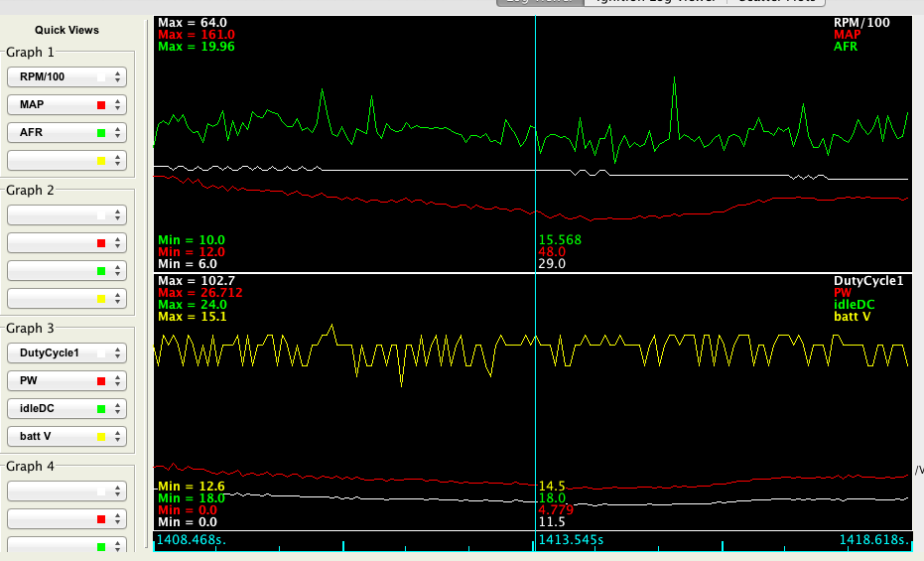The image size is (924, 561).
Task: Expand the empty white selector in Graph 4
Action: (66, 491)
